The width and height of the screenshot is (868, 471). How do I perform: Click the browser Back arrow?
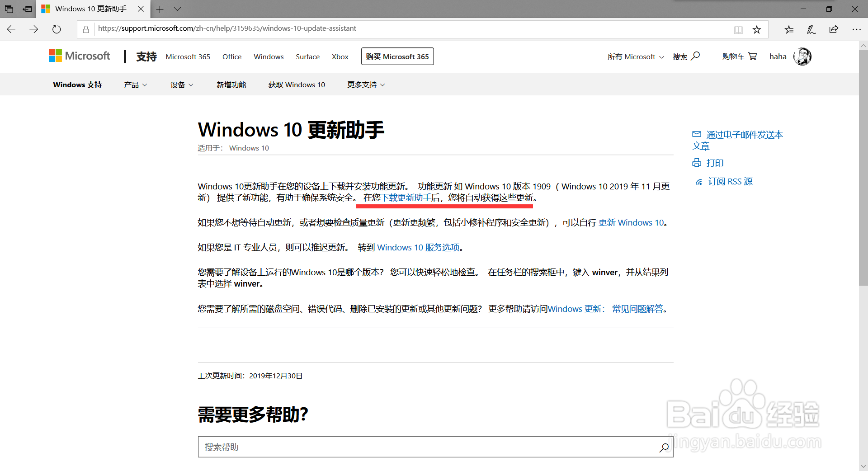[11, 29]
